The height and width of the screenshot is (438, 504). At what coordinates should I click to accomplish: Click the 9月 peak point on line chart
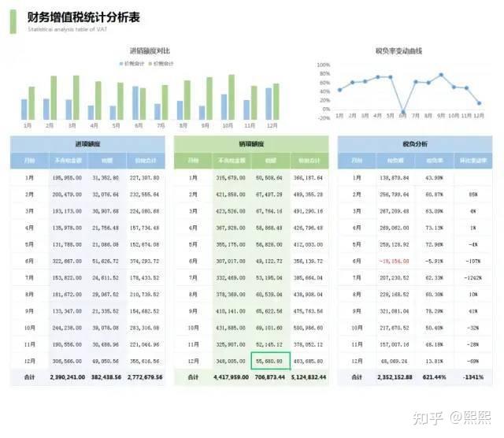pyautogui.click(x=441, y=75)
